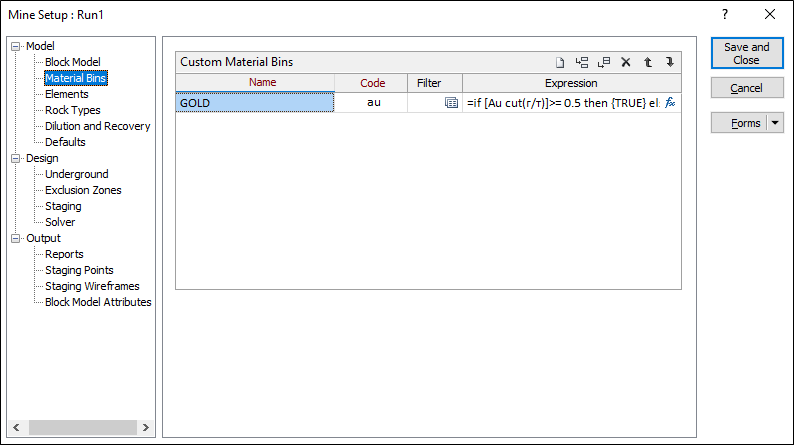Select Block Model in the tree
This screenshot has width=794, height=445.
pos(73,62)
